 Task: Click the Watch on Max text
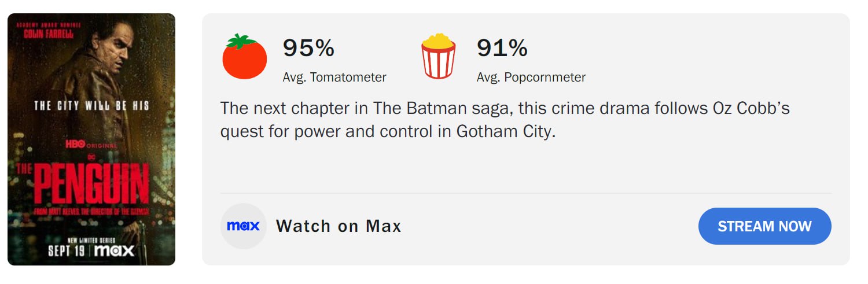click(339, 226)
